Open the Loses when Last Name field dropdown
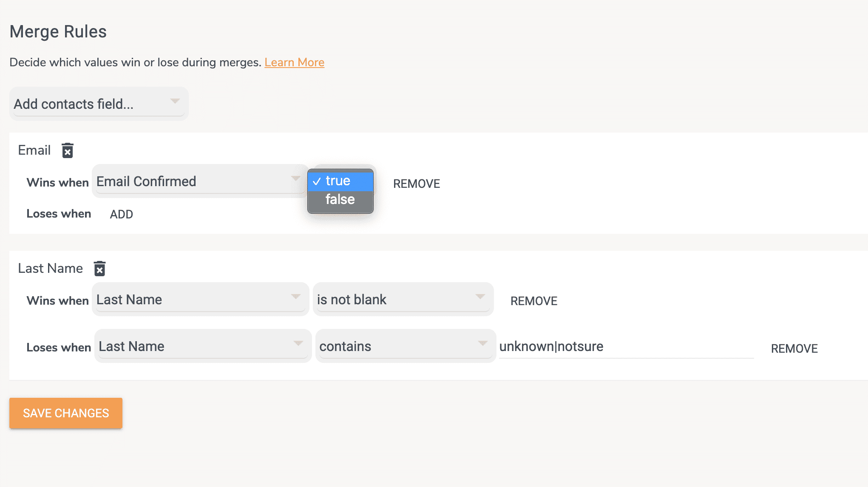The height and width of the screenshot is (487, 868). tap(202, 346)
